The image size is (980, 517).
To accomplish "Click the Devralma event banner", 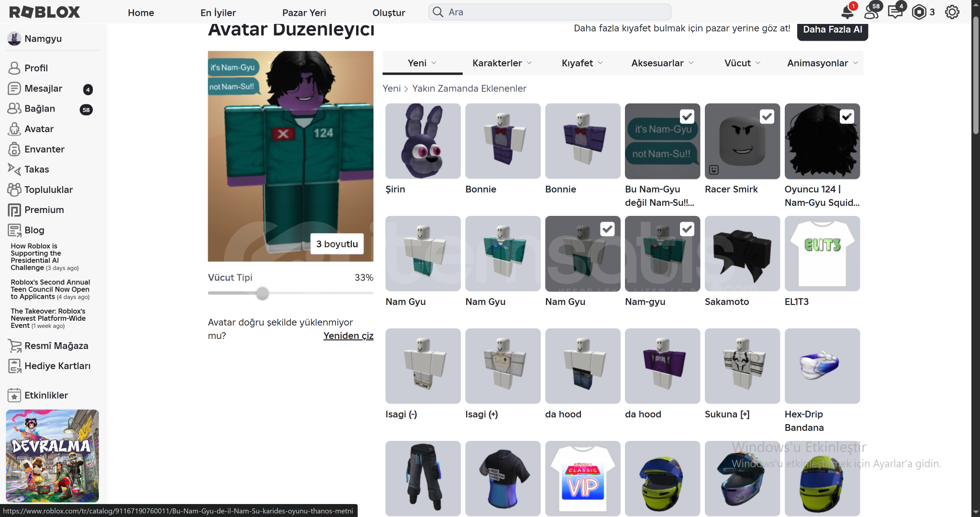I will (52, 456).
